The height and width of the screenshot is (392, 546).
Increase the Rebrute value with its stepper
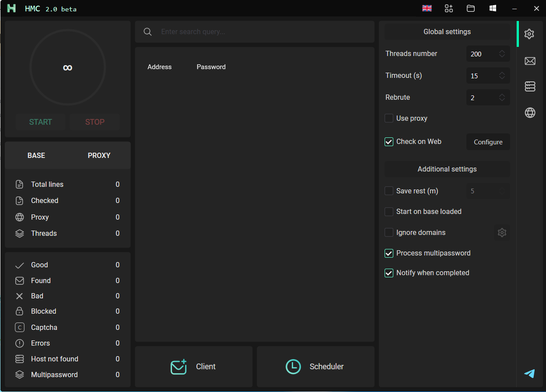point(501,95)
